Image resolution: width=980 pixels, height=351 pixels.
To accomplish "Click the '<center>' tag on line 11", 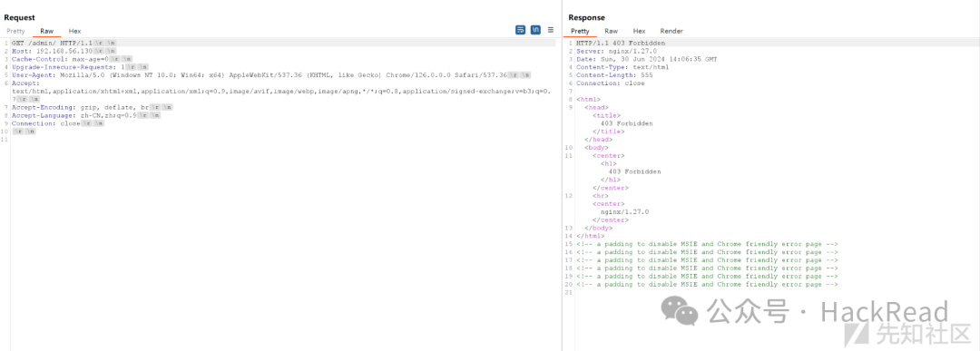I will 609,155.
